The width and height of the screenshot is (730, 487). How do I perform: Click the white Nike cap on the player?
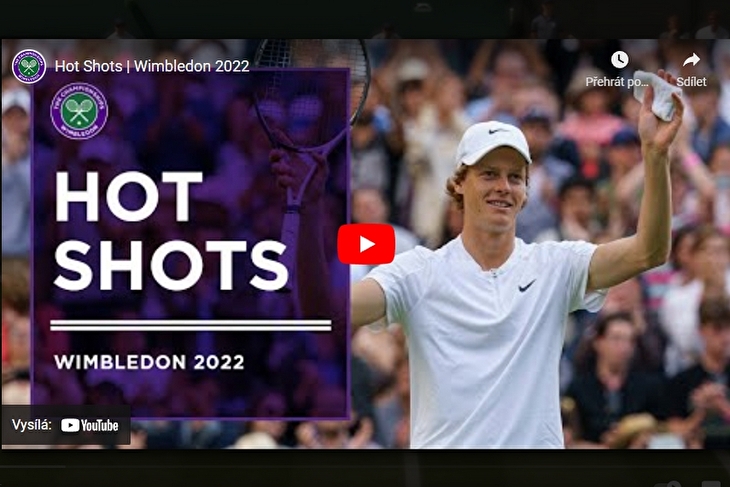493,142
